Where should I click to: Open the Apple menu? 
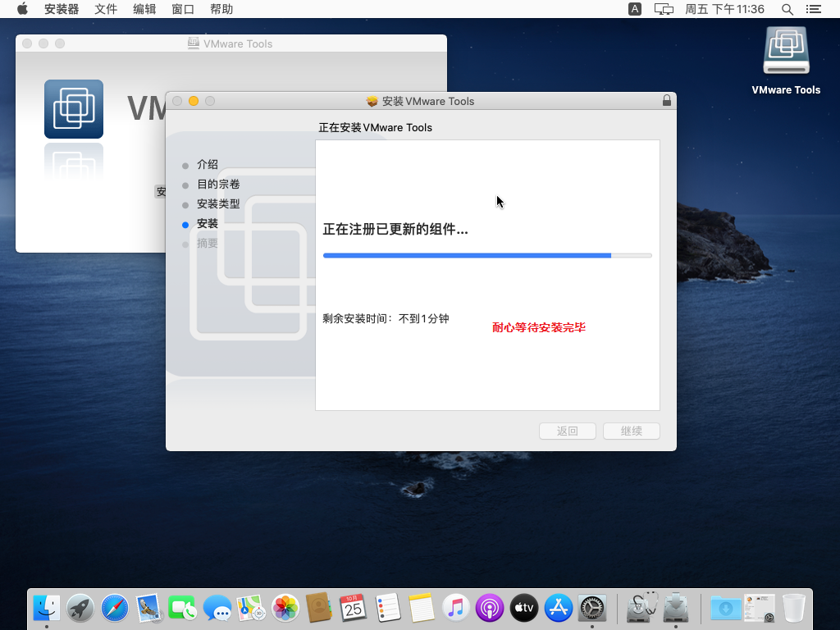[x=22, y=9]
